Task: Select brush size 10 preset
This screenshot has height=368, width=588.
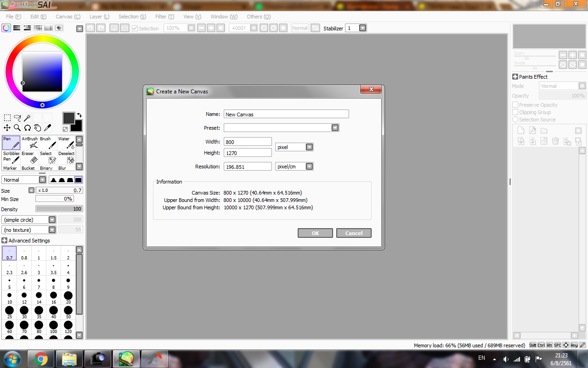Action: (9, 297)
